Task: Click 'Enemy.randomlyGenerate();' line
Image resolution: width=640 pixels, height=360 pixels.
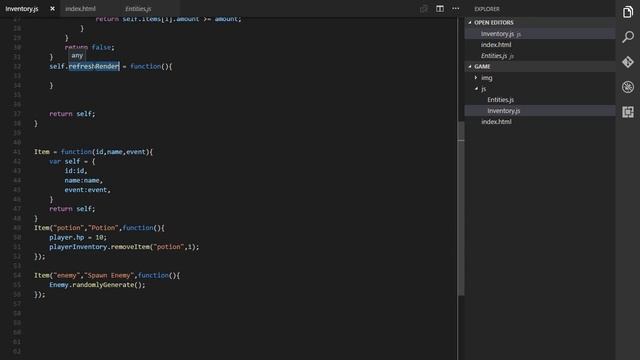Action: coord(97,285)
